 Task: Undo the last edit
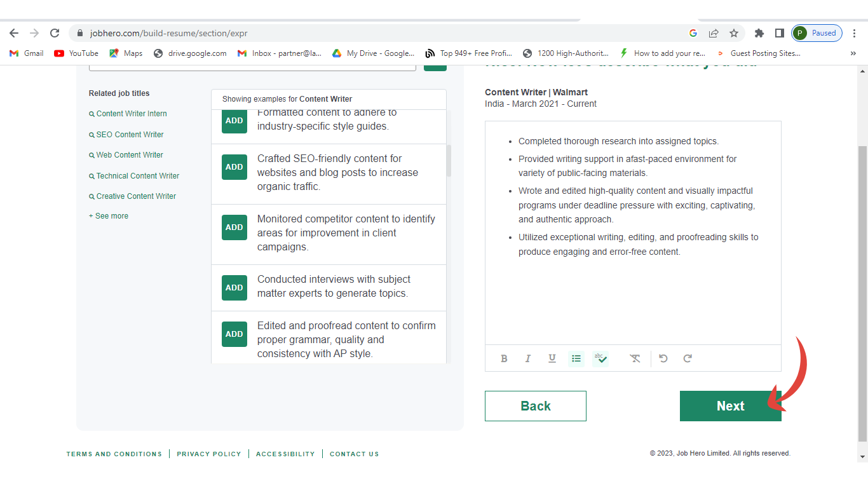[x=663, y=358]
